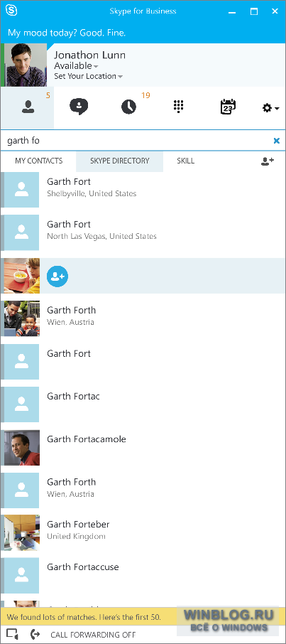Select Garth Forteber from United Kingdom
Image resolution: width=286 pixels, height=644 pixels.
[143, 532]
